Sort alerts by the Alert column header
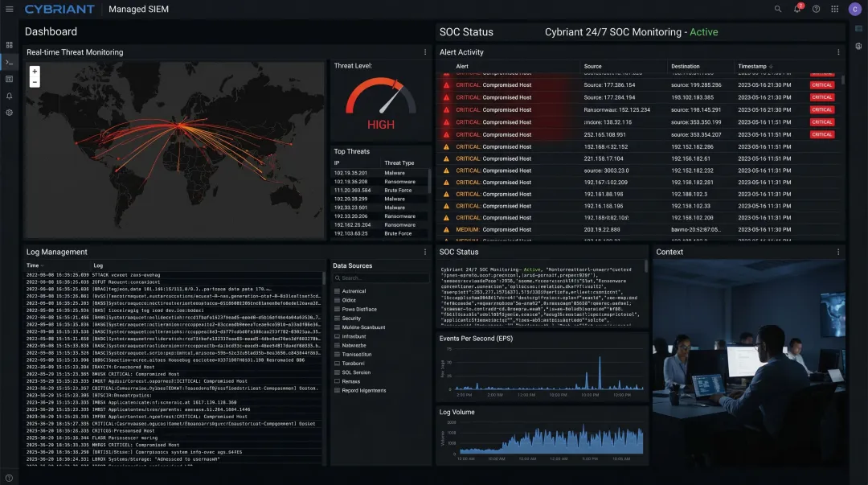 pyautogui.click(x=462, y=67)
